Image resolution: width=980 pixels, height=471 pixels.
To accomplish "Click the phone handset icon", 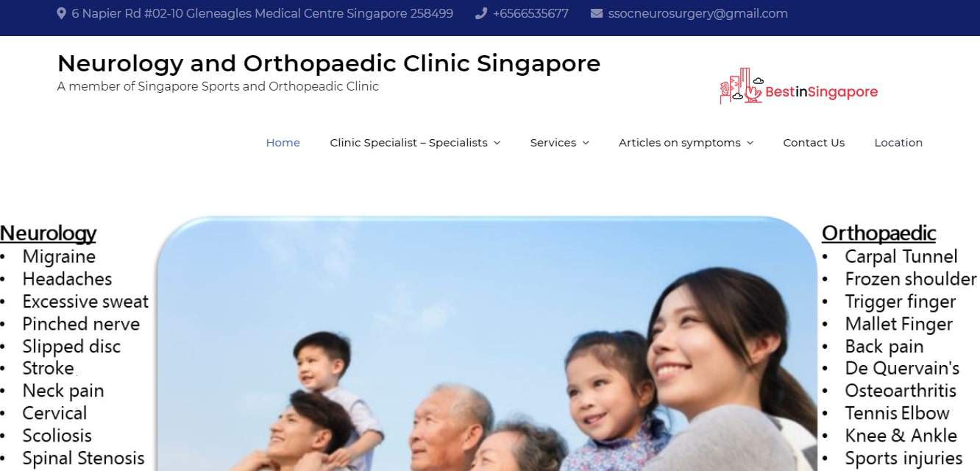I will [481, 13].
